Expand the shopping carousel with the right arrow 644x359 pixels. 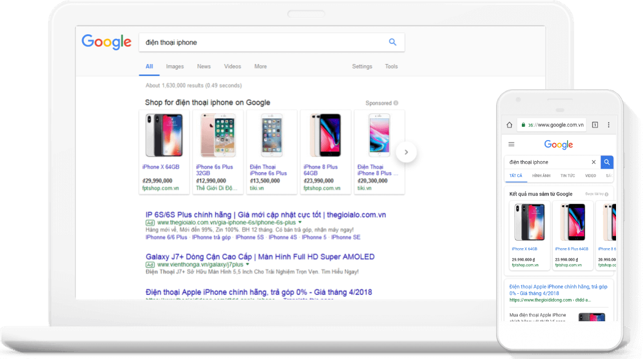point(406,152)
